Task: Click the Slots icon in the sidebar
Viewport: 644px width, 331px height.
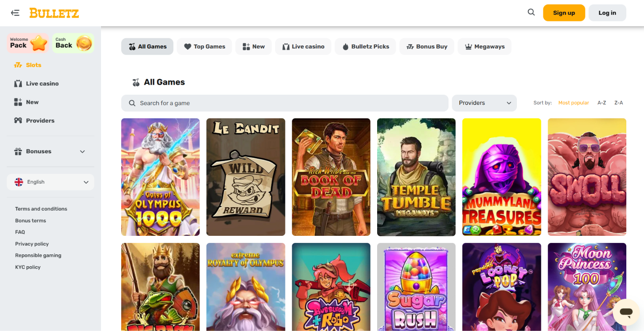Action: [18, 65]
